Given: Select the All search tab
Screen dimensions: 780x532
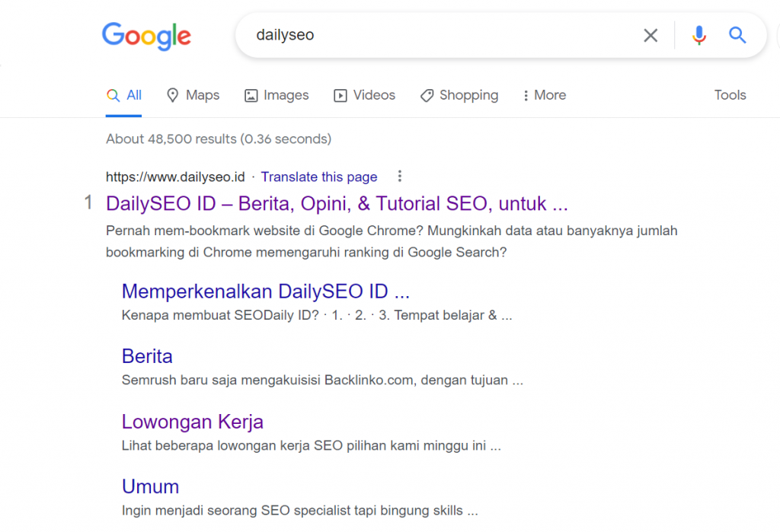Looking at the screenshot, I should [x=124, y=95].
